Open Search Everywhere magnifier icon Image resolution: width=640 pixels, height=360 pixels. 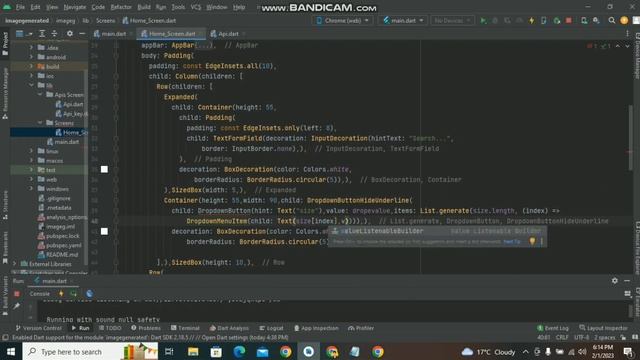pyautogui.click(x=611, y=20)
